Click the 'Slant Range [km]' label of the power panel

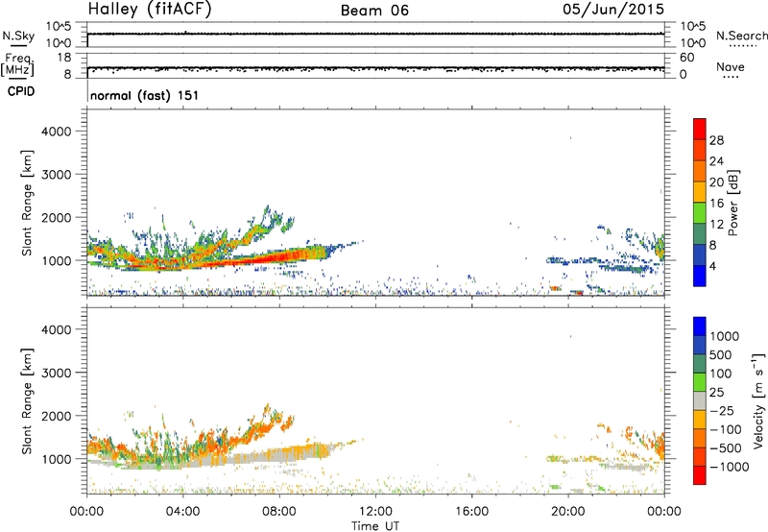pyautogui.click(x=27, y=203)
